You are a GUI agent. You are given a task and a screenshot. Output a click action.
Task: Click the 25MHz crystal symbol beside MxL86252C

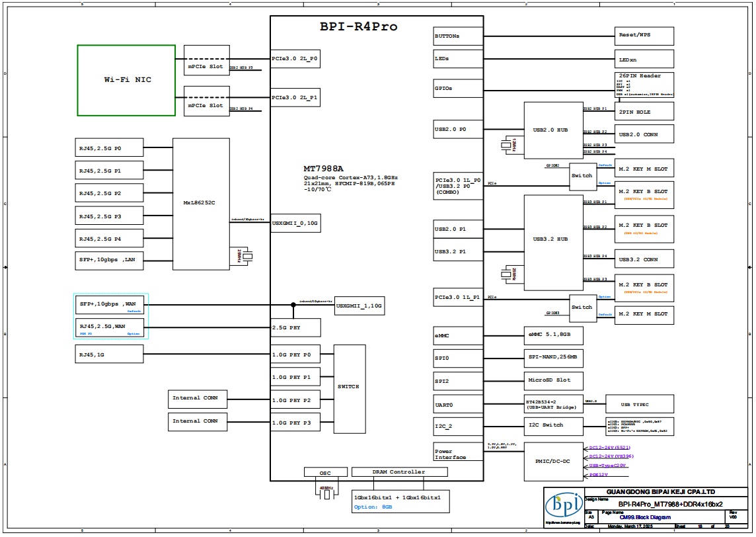(x=247, y=256)
